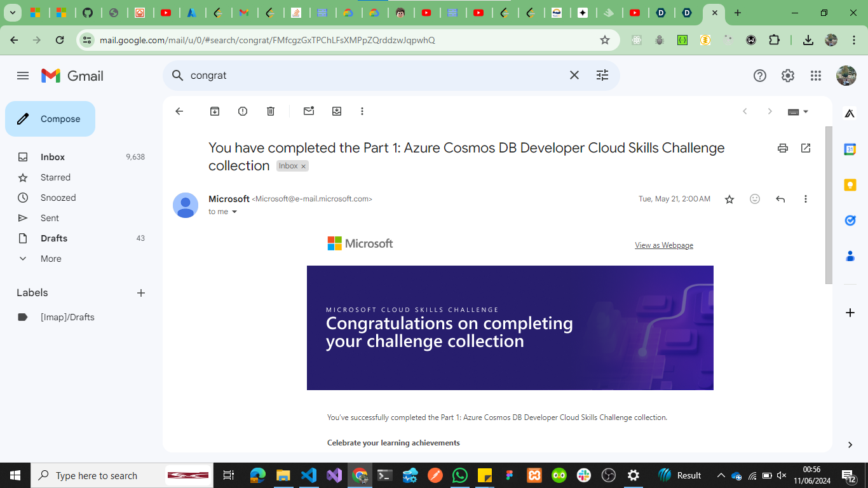Mark the email as unread

pos(309,111)
